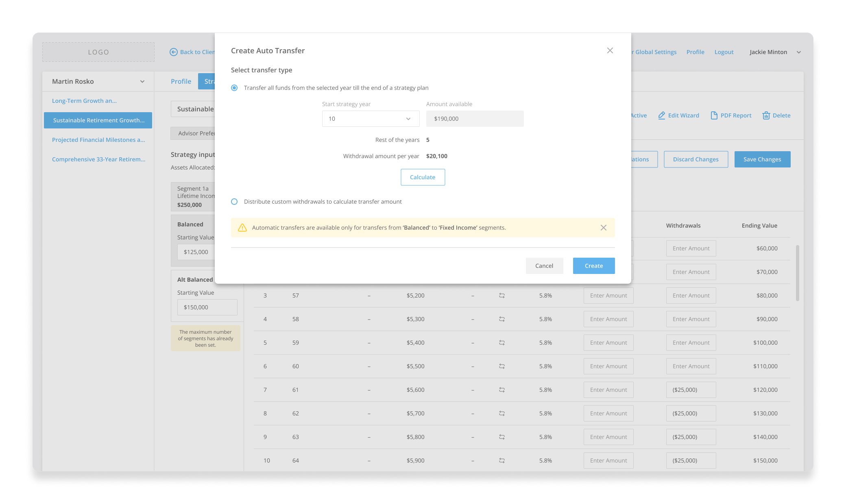The image size is (846, 504).
Task: Switch to the Profile tab beside the client panel
Action: coord(181,81)
